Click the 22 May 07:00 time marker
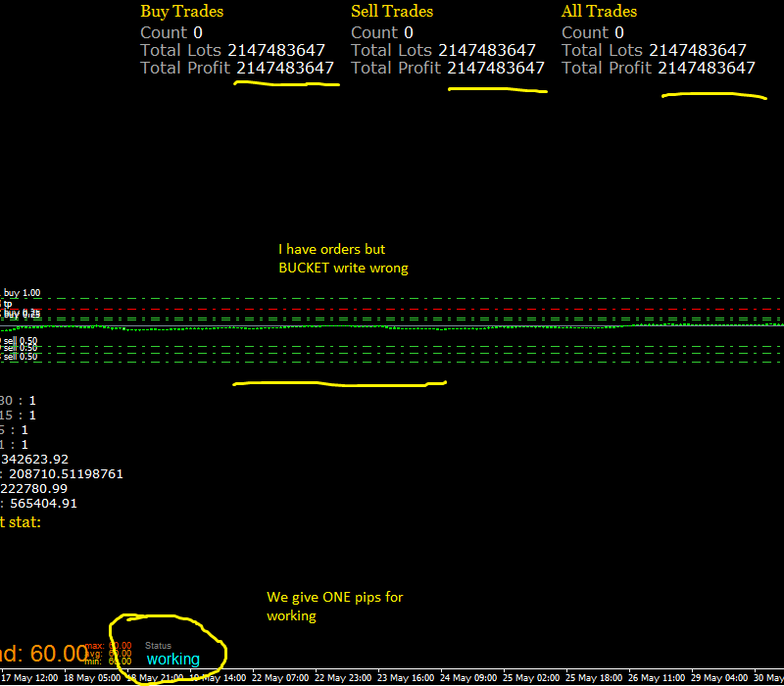 pyautogui.click(x=280, y=678)
